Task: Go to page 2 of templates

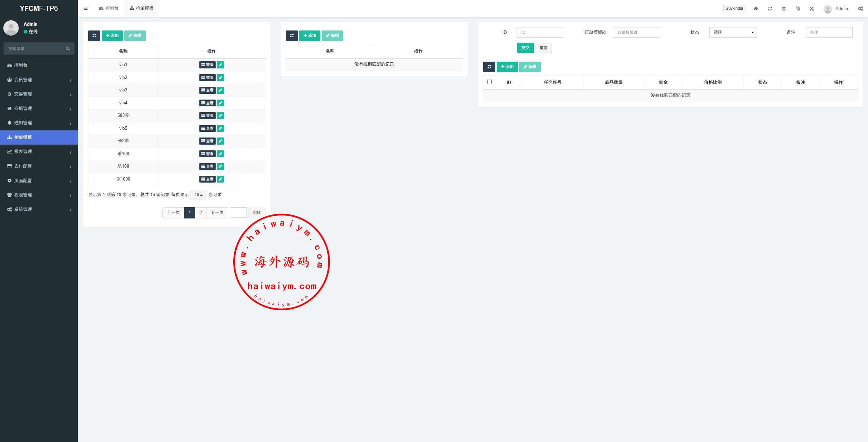Action: [201, 213]
